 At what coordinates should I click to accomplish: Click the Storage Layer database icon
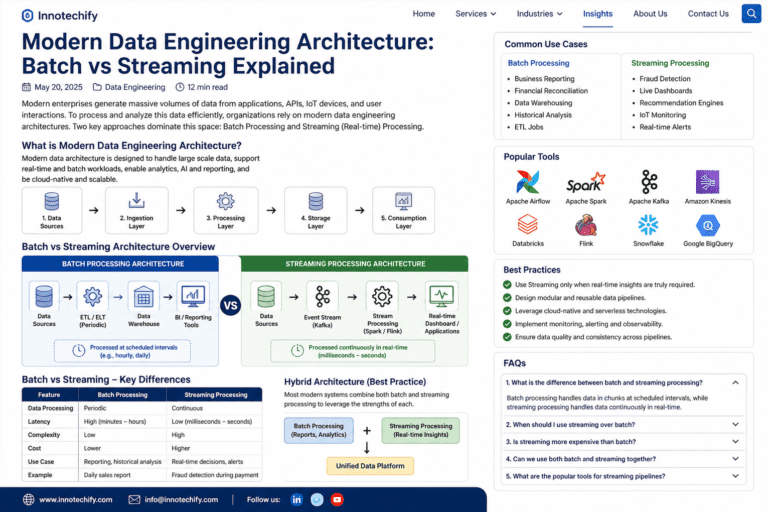coord(316,201)
